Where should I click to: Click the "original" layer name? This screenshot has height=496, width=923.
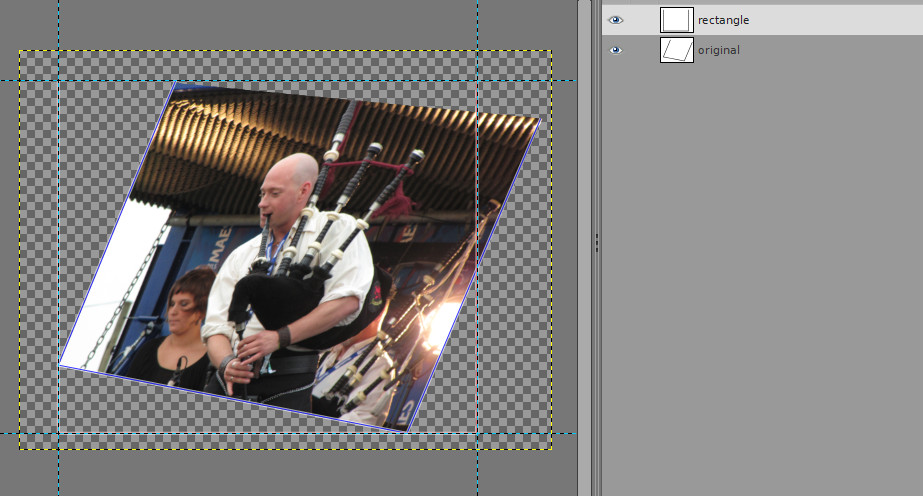pos(719,50)
